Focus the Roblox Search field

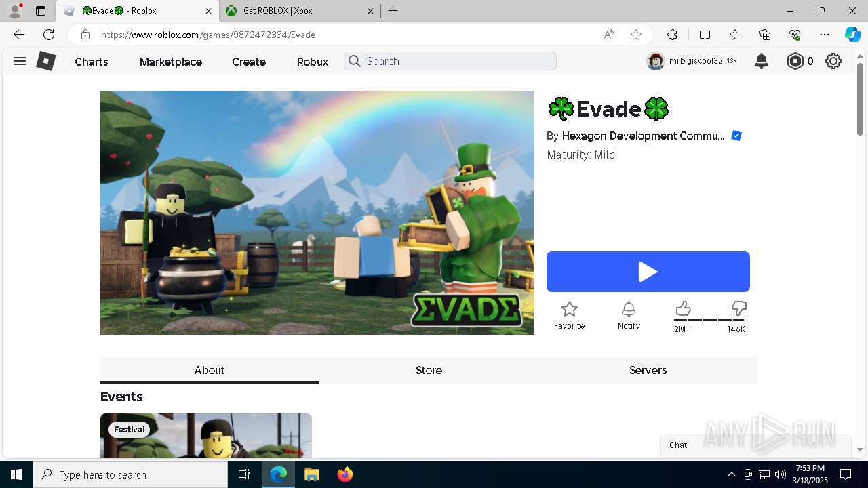(x=450, y=61)
